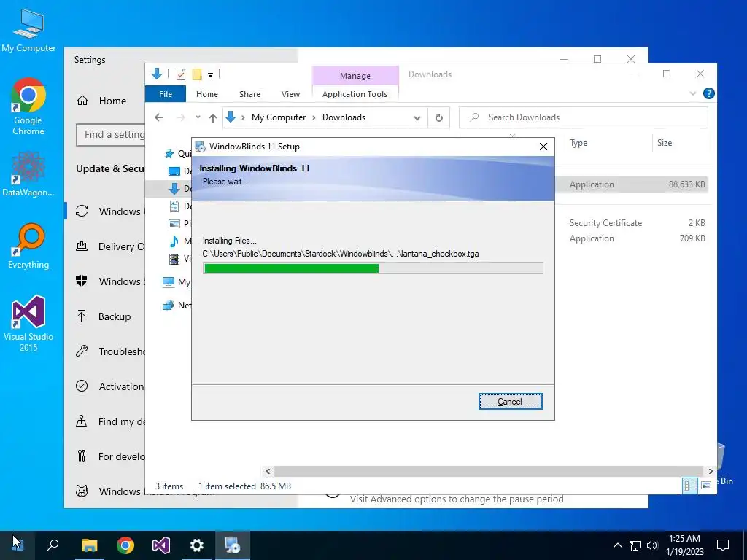
Task: Open the View ribbon tab
Action: tap(290, 94)
